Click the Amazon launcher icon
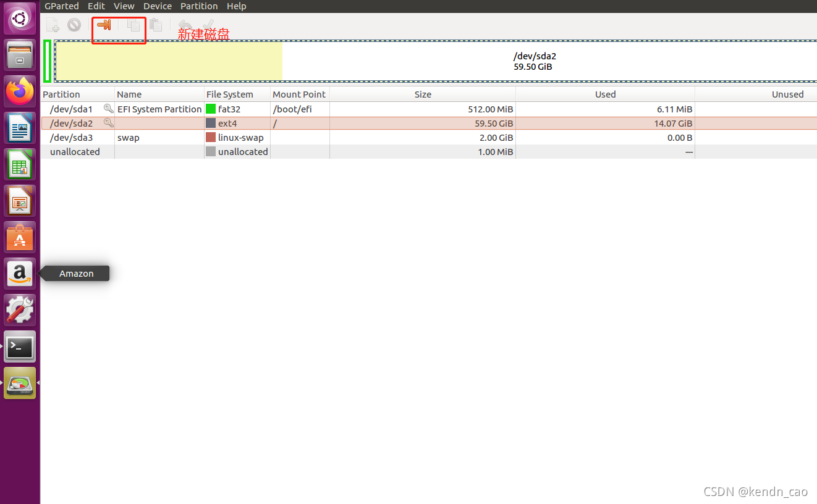The image size is (817, 504). [x=20, y=274]
